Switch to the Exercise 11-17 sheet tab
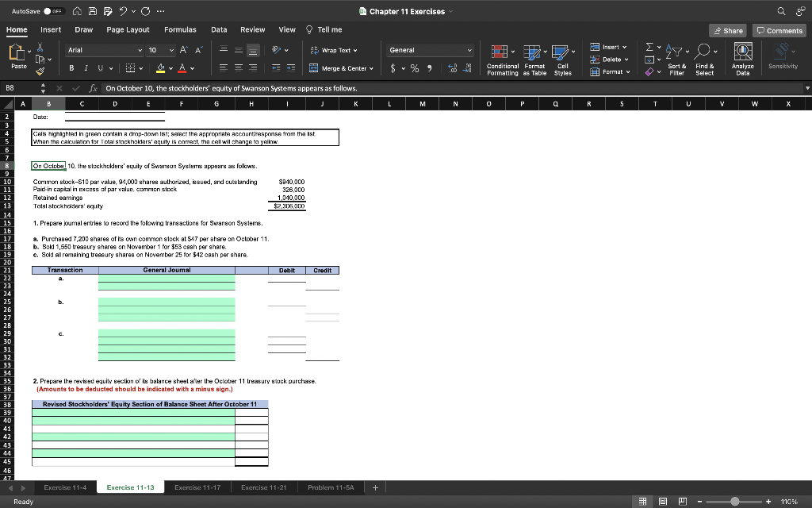Viewport: 812px width, 508px height. (197, 487)
